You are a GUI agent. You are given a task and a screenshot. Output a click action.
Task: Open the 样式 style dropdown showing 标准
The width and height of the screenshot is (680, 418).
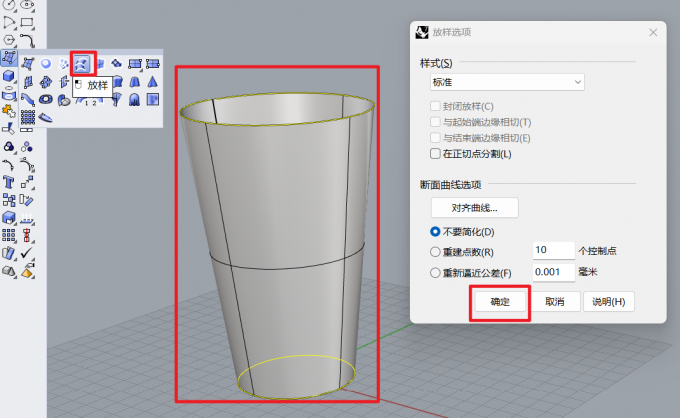coord(507,82)
